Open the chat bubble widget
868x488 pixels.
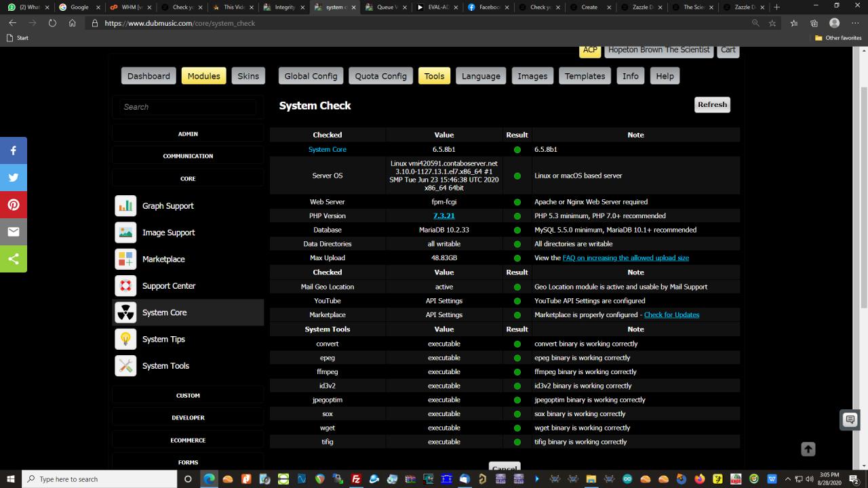[850, 420]
